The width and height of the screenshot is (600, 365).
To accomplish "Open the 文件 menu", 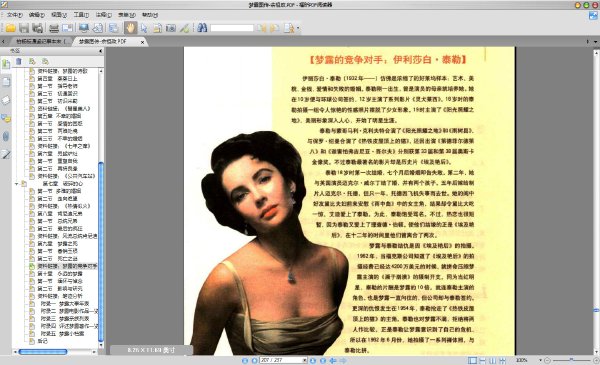I will click(x=15, y=15).
